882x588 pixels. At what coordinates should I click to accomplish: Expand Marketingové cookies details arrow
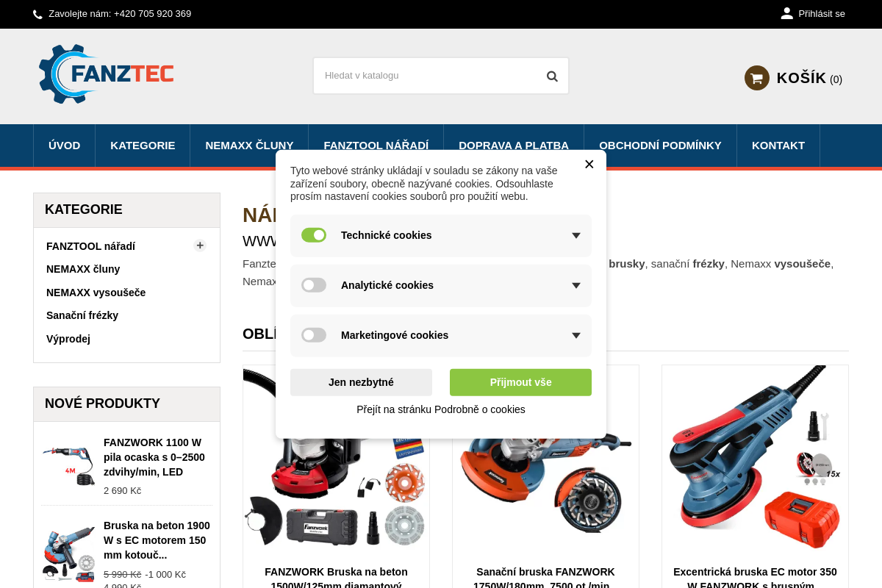point(576,336)
